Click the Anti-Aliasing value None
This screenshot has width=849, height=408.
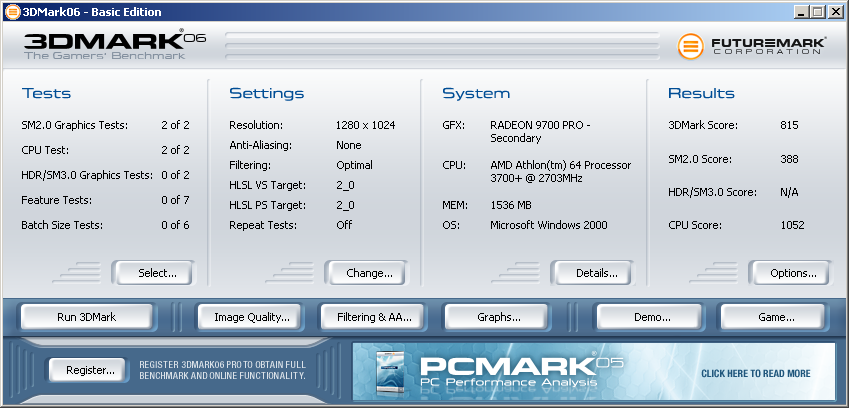pos(349,145)
